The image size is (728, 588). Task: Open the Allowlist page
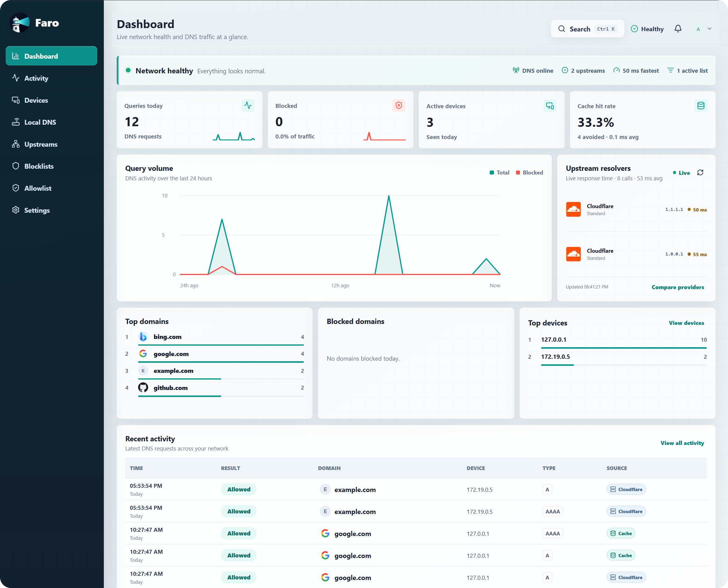[51, 188]
